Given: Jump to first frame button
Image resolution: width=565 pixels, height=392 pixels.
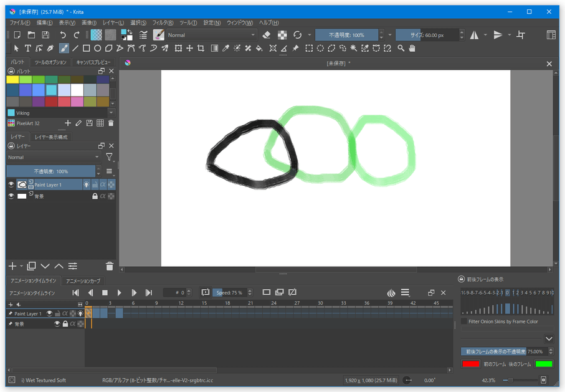Looking at the screenshot, I should coord(75,292).
